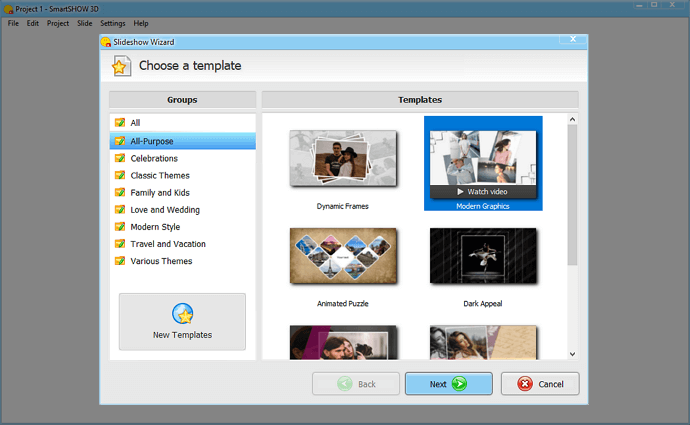
Task: Open the Love and Wedding group
Action: [x=182, y=210]
